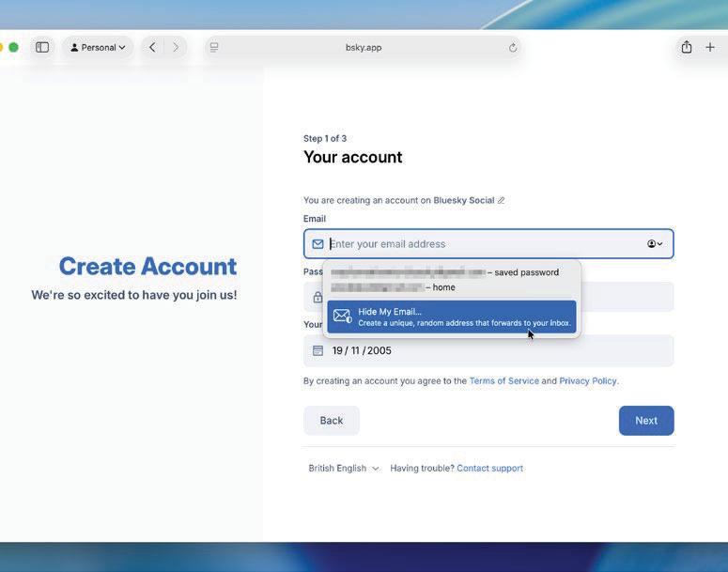Click the bsky.app address bar
The image size is (728, 572).
364,47
